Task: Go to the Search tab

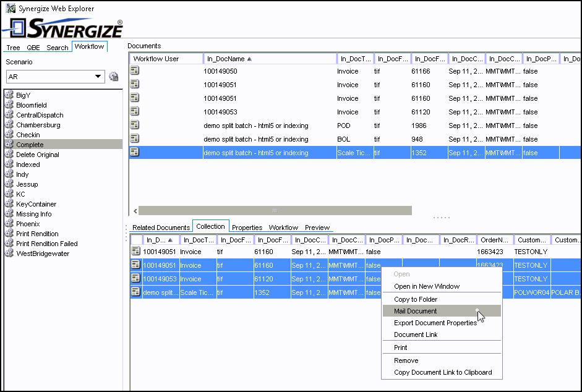Action: click(x=57, y=48)
